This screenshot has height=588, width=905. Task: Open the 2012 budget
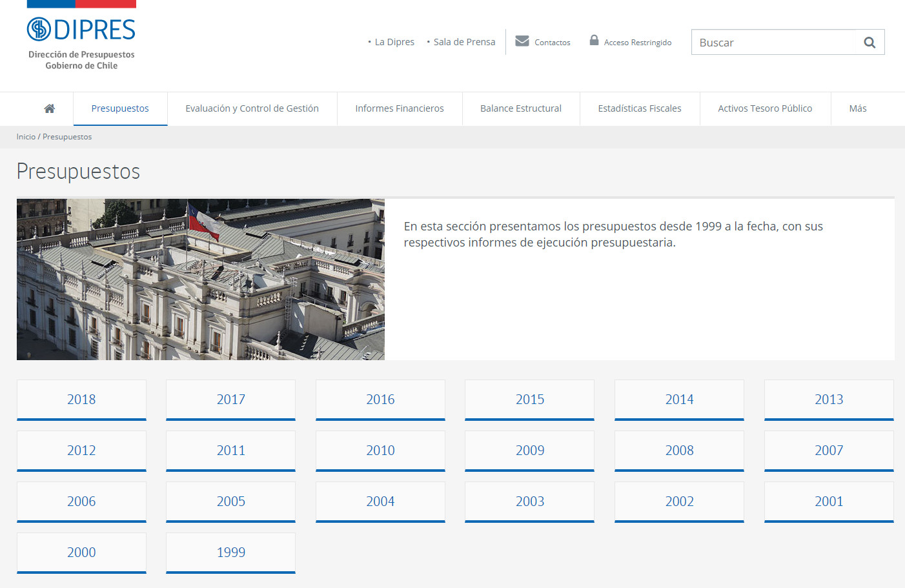[x=81, y=451]
